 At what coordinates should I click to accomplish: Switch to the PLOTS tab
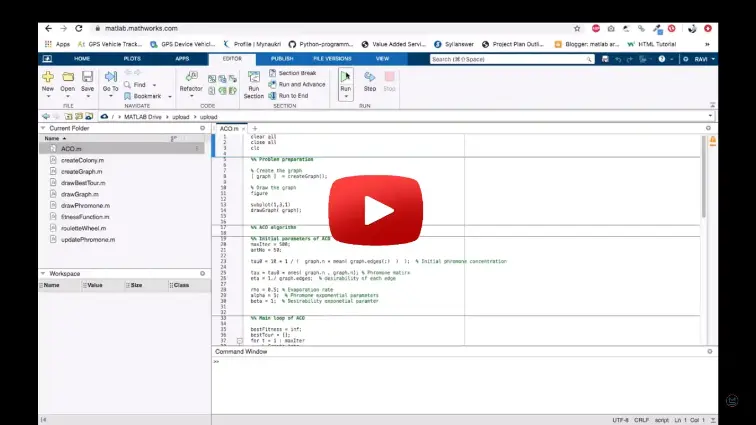(132, 59)
